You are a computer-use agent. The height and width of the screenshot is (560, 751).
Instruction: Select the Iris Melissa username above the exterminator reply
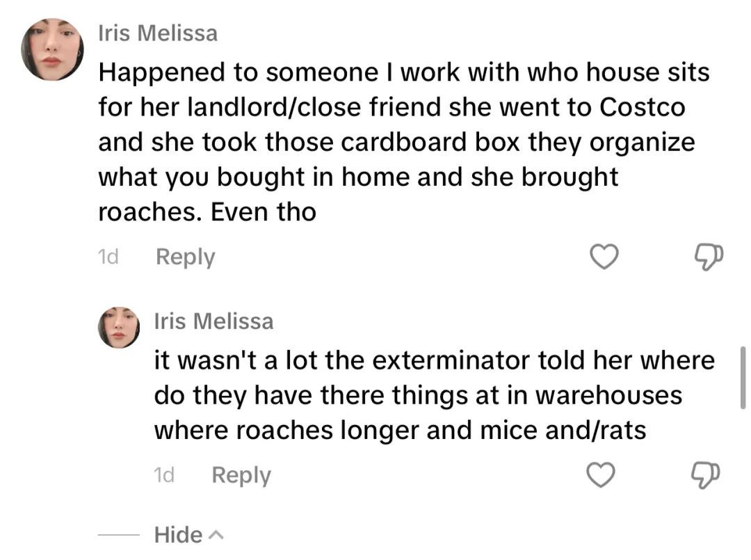213,321
